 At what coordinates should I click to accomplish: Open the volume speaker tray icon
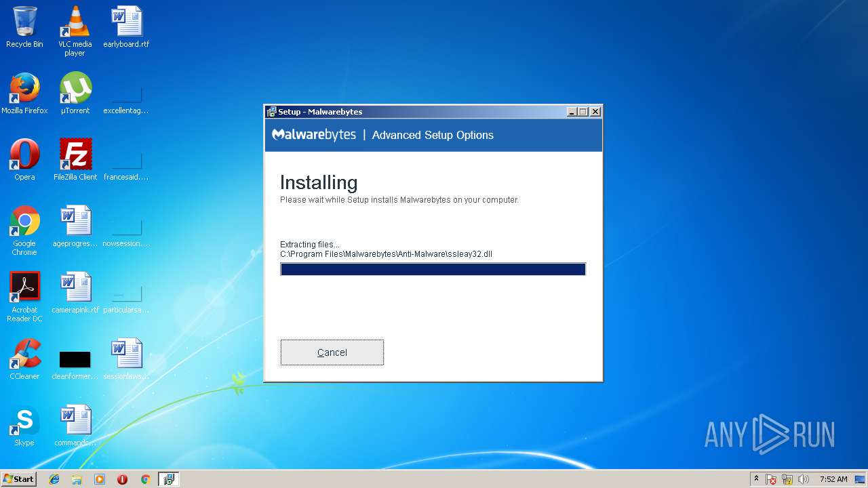pyautogui.click(x=804, y=479)
